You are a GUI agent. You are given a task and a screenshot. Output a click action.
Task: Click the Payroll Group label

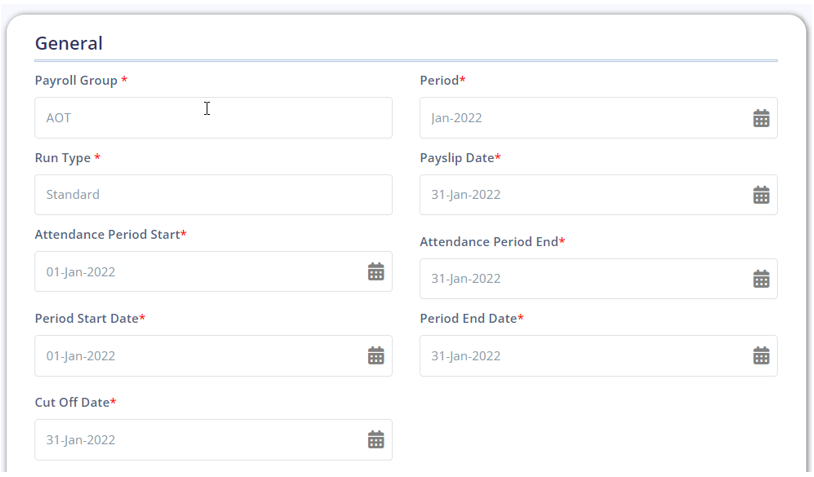pos(76,80)
